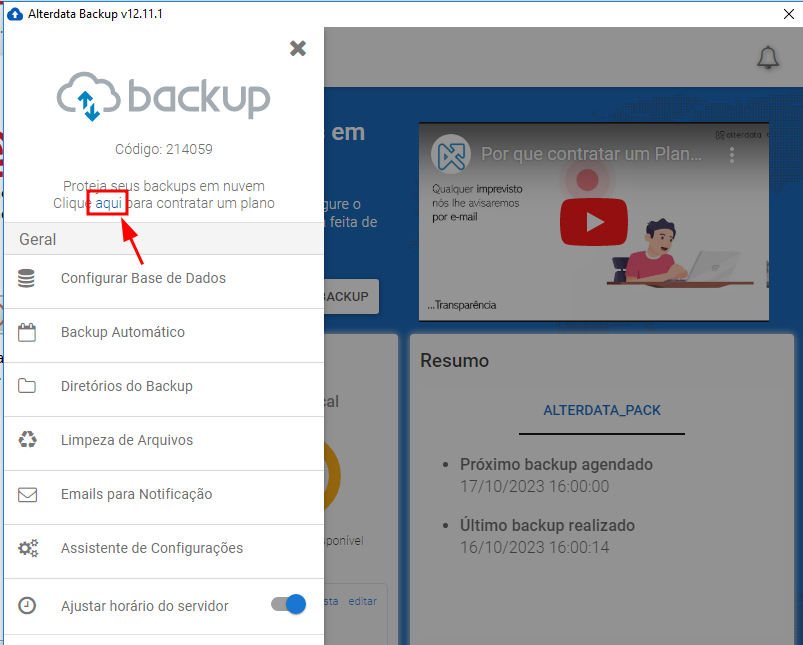Click the date '16/10/2023 16:00:14'
Image resolution: width=803 pixels, height=645 pixels.
coord(534,547)
